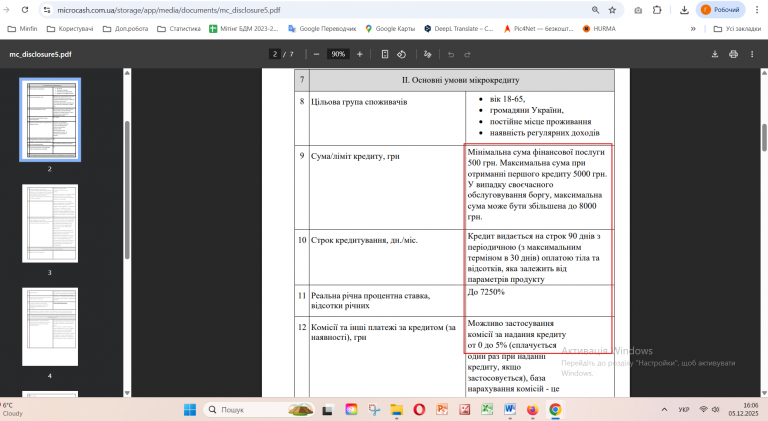Open the Усі закладки folder

[x=737, y=29]
